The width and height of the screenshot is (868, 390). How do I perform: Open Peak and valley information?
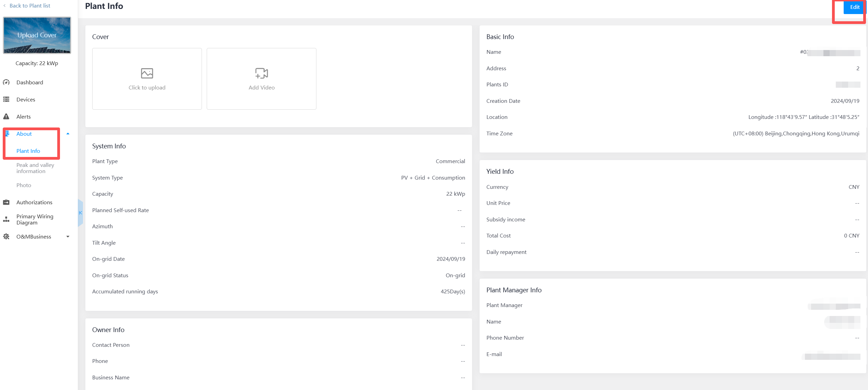coord(35,168)
